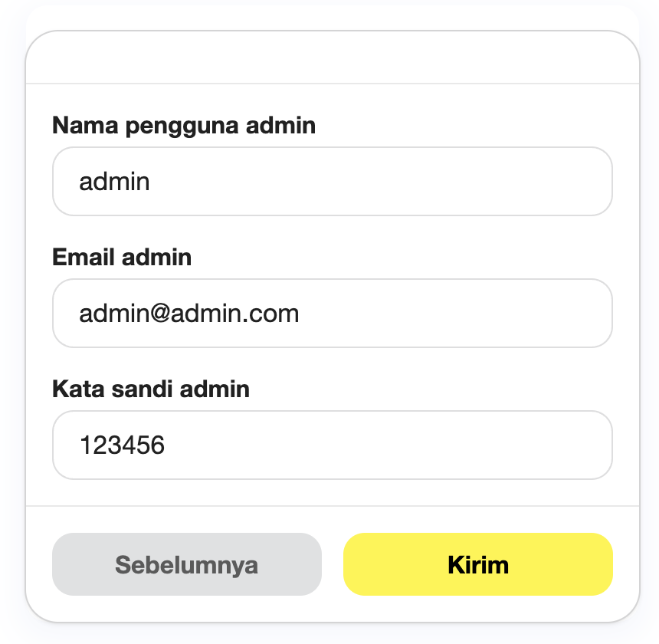The width and height of the screenshot is (659, 644).
Task: Click blank space inside the email field
Action: pyautogui.click(x=454, y=313)
